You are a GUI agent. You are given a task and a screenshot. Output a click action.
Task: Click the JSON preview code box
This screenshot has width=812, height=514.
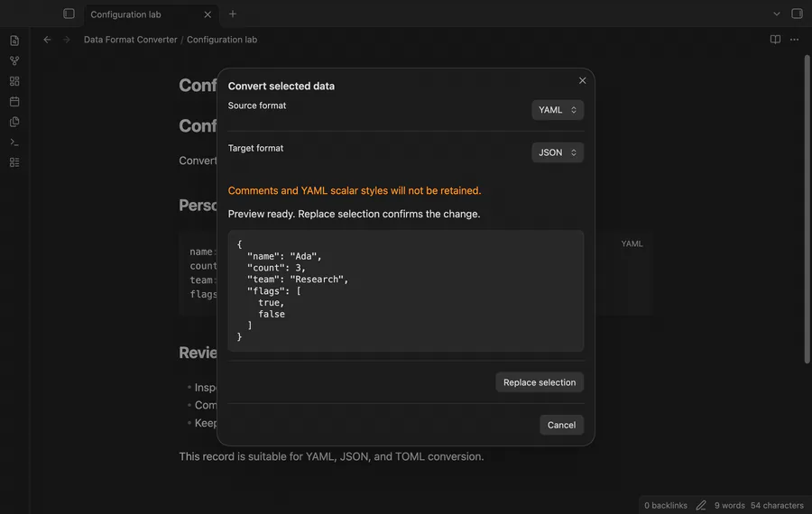[405, 291]
